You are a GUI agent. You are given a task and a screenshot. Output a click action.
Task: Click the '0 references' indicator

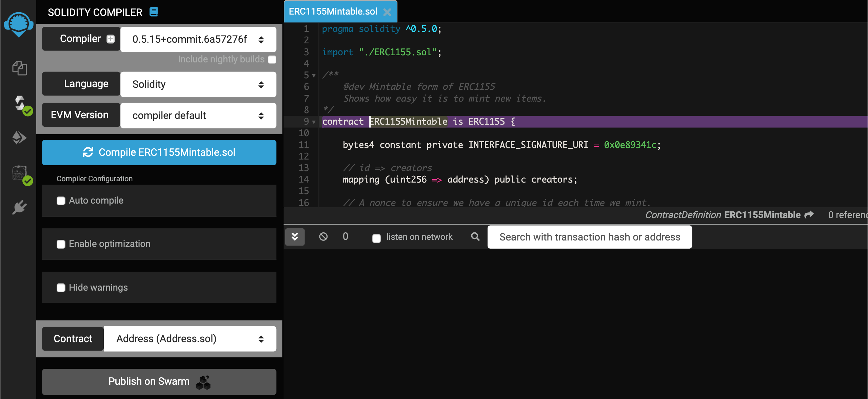pyautogui.click(x=848, y=215)
